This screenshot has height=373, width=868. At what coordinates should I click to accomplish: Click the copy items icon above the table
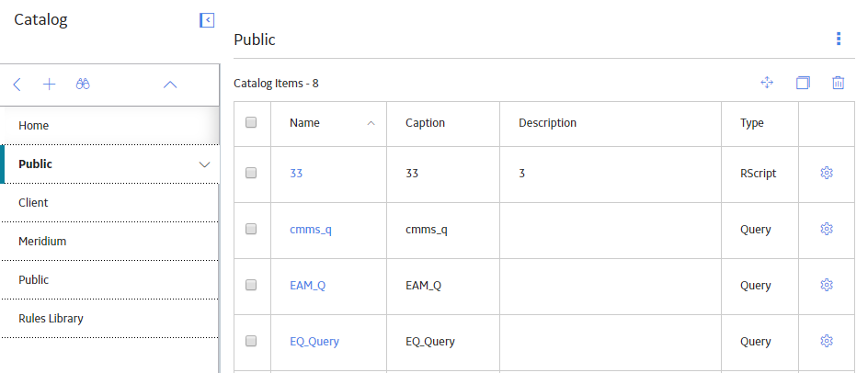803,83
